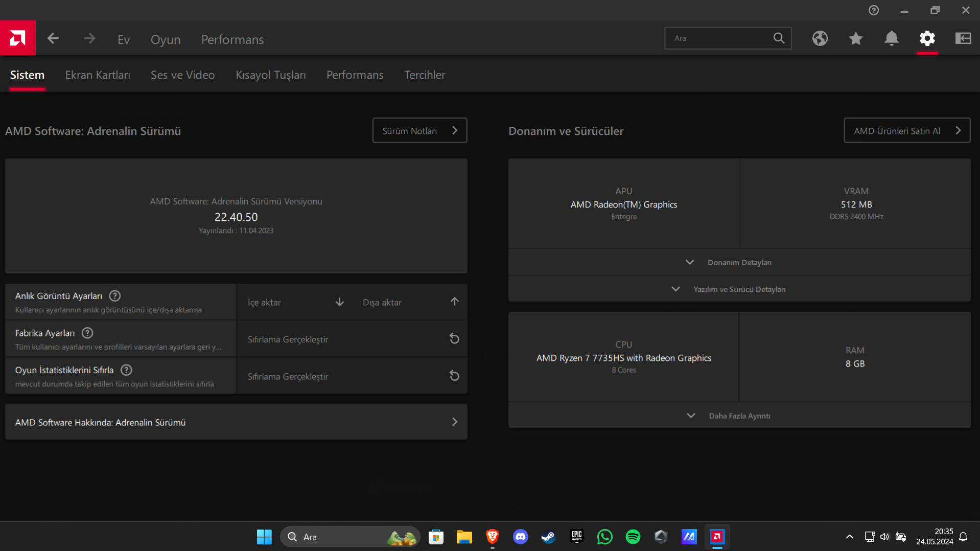Open AMD Software Hakkında: Adrenalin Sürümü row
980x551 pixels.
pos(236,422)
